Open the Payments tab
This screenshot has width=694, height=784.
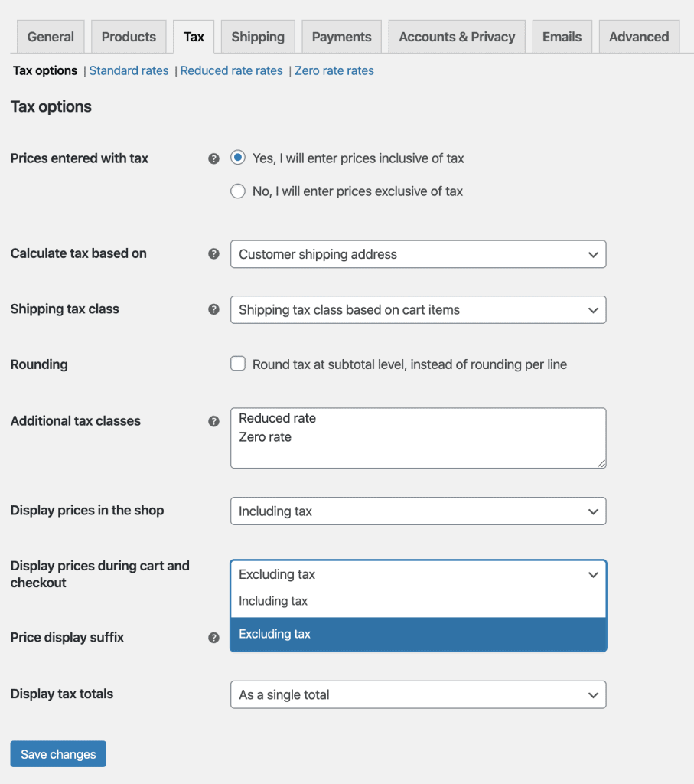pos(341,37)
